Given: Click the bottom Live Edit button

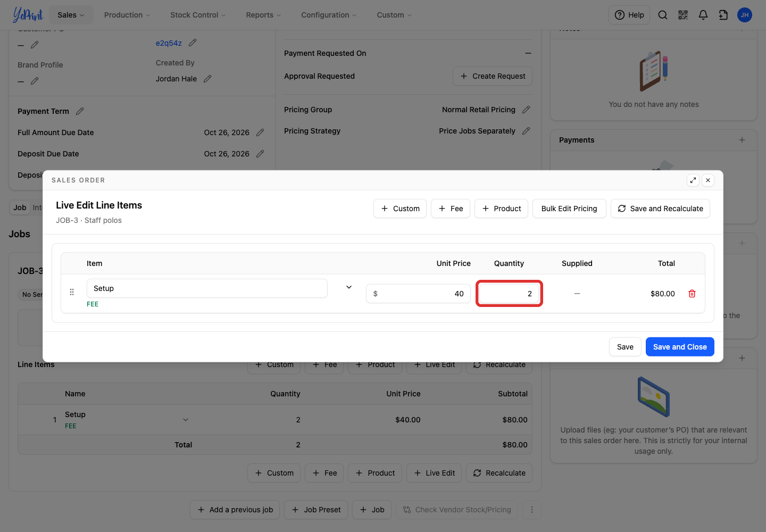Looking at the screenshot, I should pyautogui.click(x=434, y=473).
